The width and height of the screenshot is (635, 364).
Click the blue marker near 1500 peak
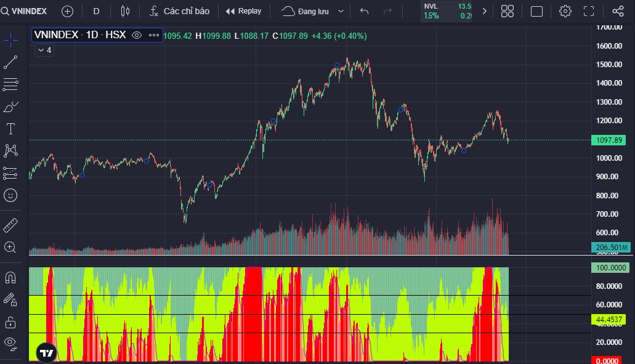tap(337, 65)
